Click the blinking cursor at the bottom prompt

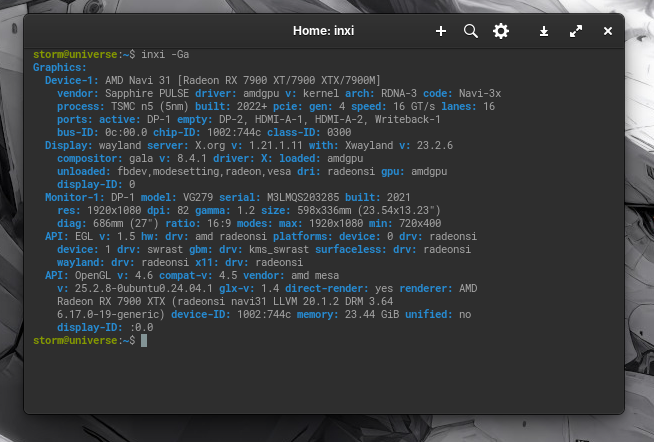144,341
